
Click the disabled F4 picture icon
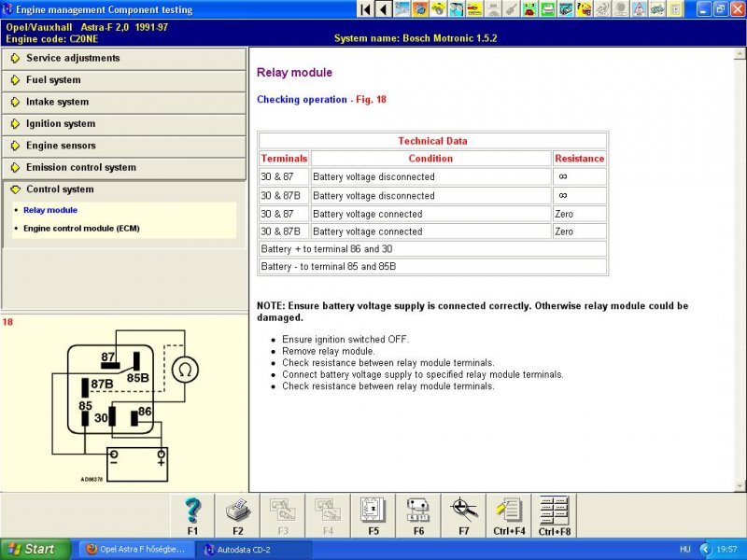click(328, 516)
